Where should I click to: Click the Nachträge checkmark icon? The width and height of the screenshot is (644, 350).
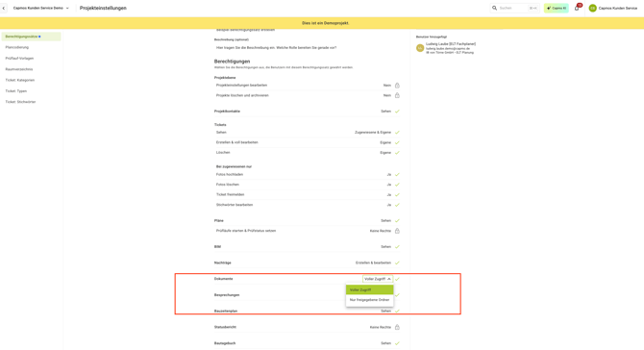(x=397, y=262)
